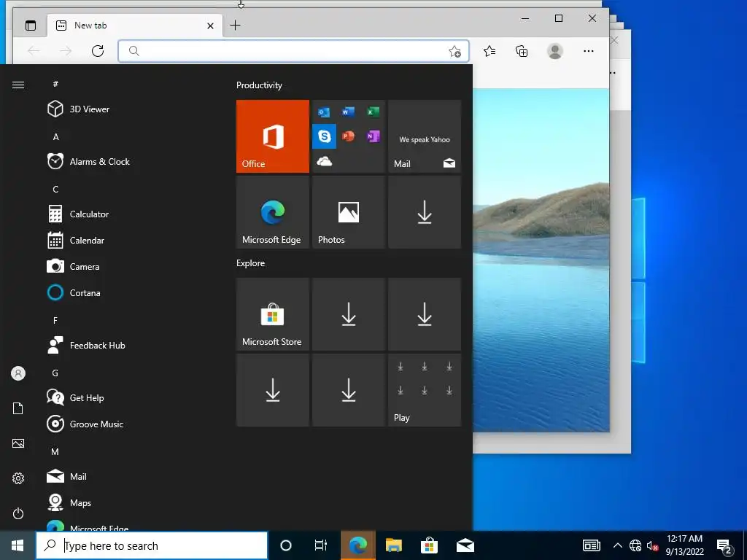Click the Edge address bar
The width and height of the screenshot is (747, 560).
click(x=293, y=51)
